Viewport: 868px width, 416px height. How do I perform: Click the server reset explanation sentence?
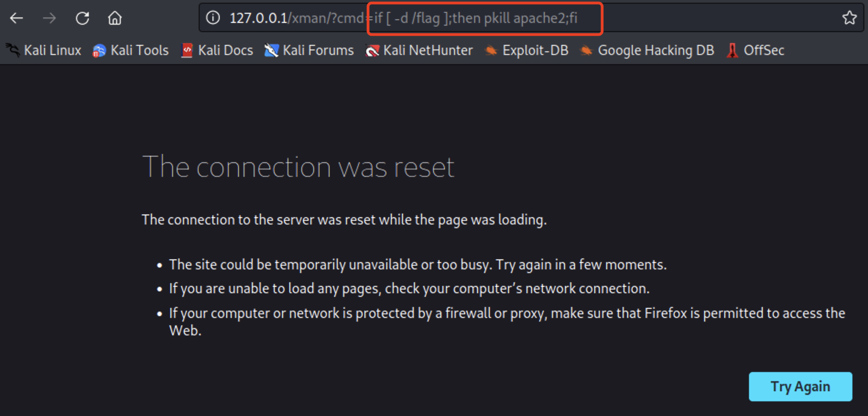click(344, 220)
